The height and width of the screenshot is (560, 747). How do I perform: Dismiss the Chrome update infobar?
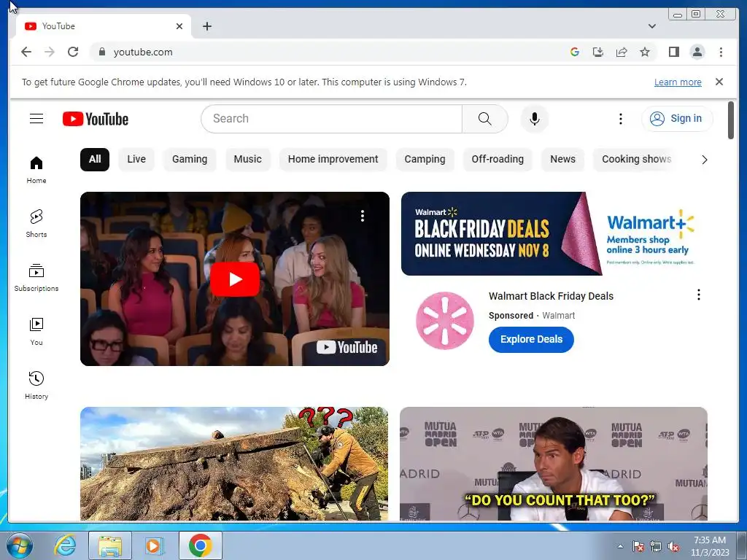coord(719,82)
